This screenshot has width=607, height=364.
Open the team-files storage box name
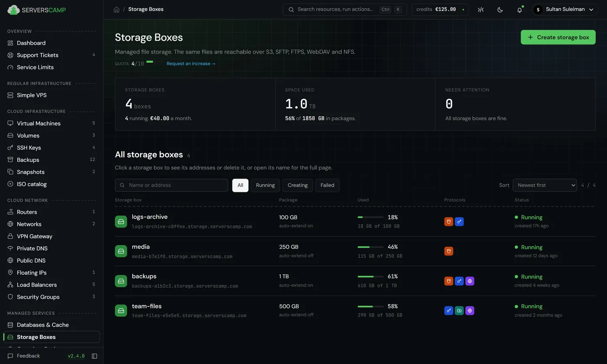pos(147,306)
